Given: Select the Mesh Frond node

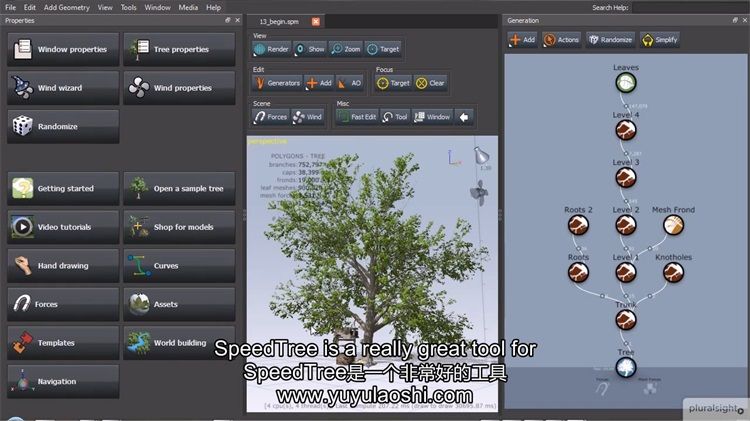Looking at the screenshot, I should coord(673,225).
